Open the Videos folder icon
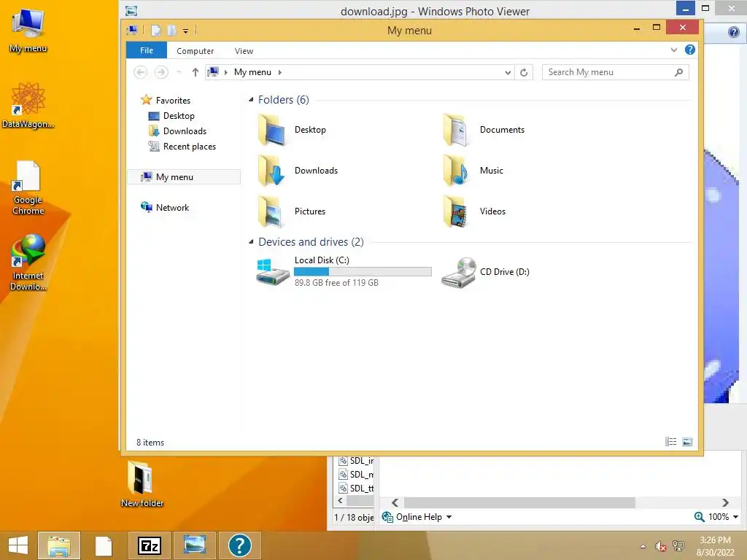 [x=457, y=211]
